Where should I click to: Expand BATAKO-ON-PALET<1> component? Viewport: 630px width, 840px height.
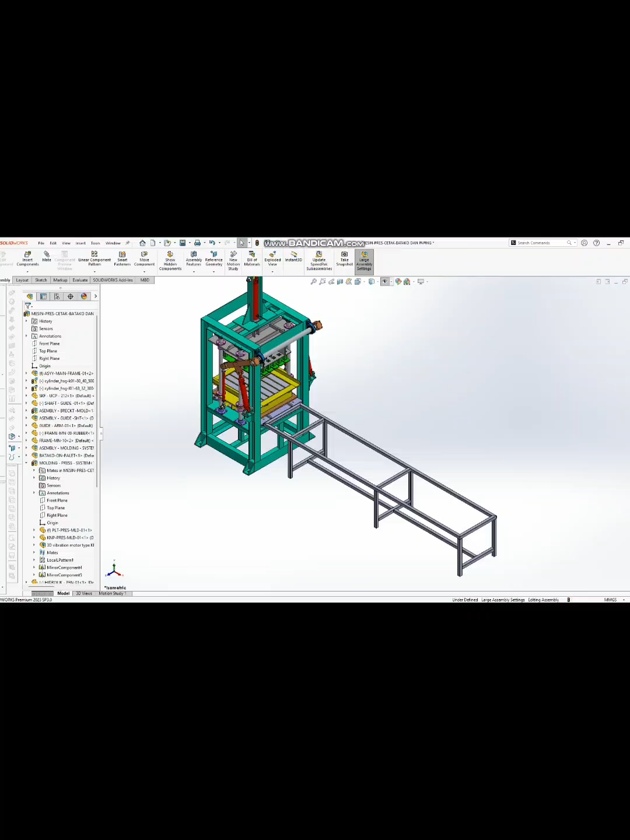click(26, 456)
